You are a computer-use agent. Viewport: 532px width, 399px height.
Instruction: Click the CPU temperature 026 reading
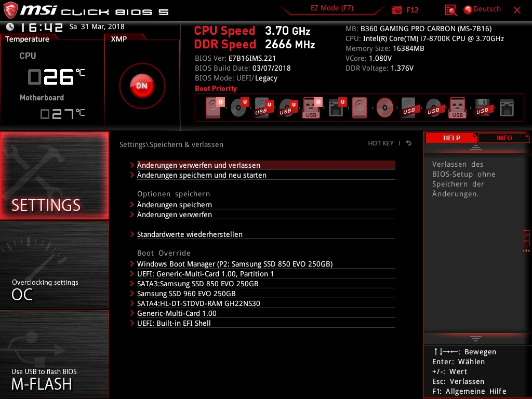click(x=56, y=76)
